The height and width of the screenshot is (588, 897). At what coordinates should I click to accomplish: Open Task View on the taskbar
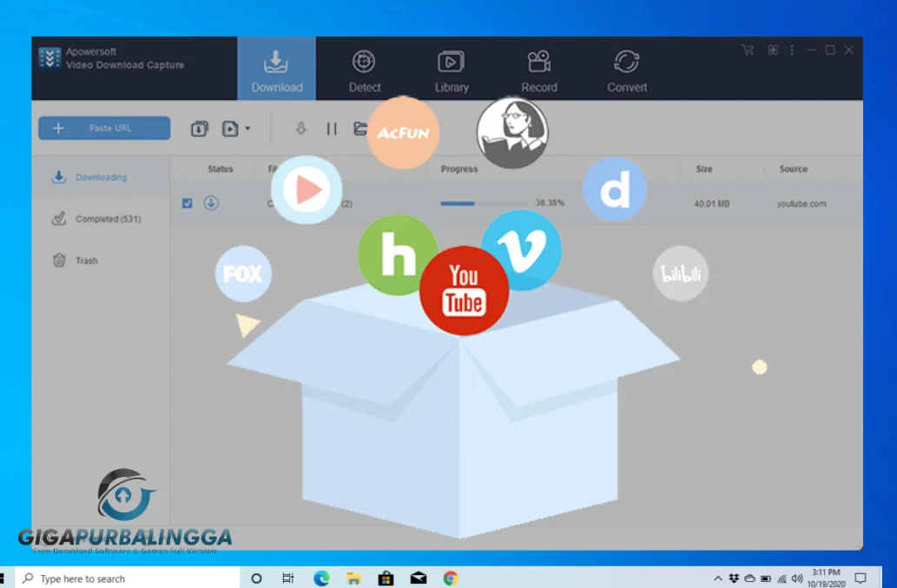[287, 578]
